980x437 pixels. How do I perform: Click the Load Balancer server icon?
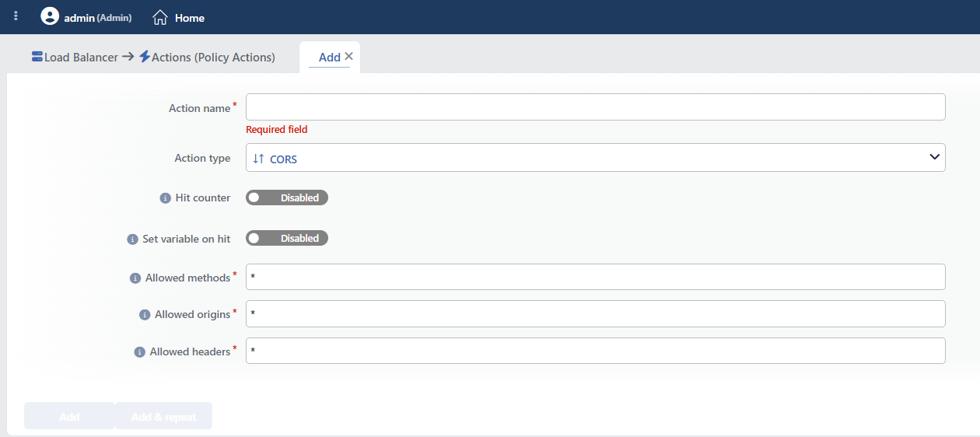click(x=37, y=57)
